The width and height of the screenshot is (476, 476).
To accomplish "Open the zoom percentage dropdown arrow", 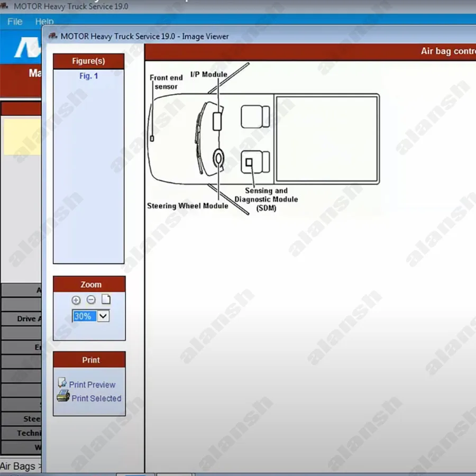I will 103,316.
